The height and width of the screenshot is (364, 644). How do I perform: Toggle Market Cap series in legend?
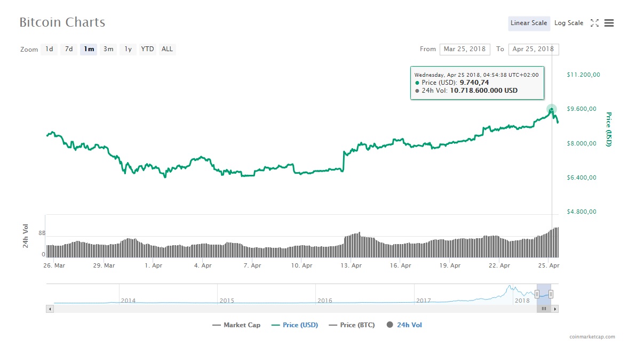coord(236,325)
